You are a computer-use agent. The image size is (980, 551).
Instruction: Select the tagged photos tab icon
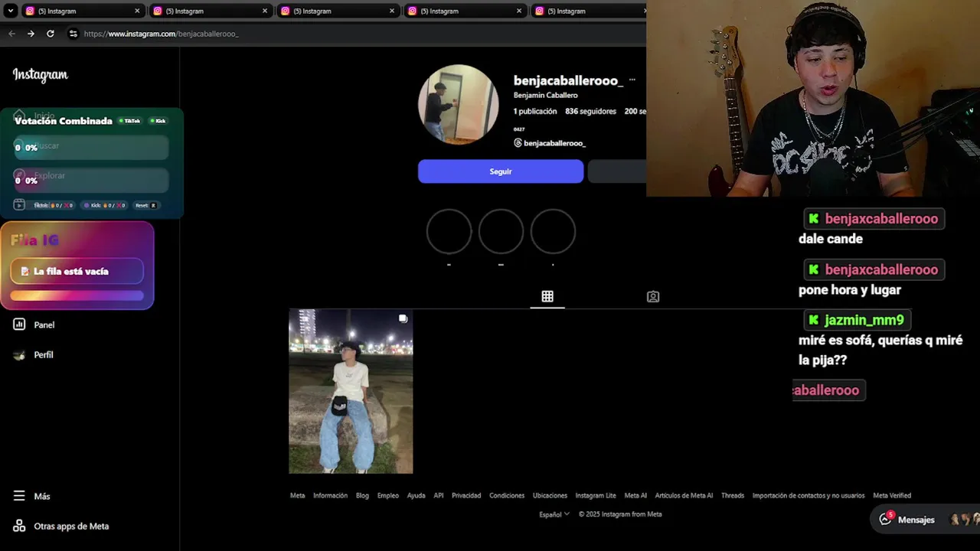(x=653, y=296)
